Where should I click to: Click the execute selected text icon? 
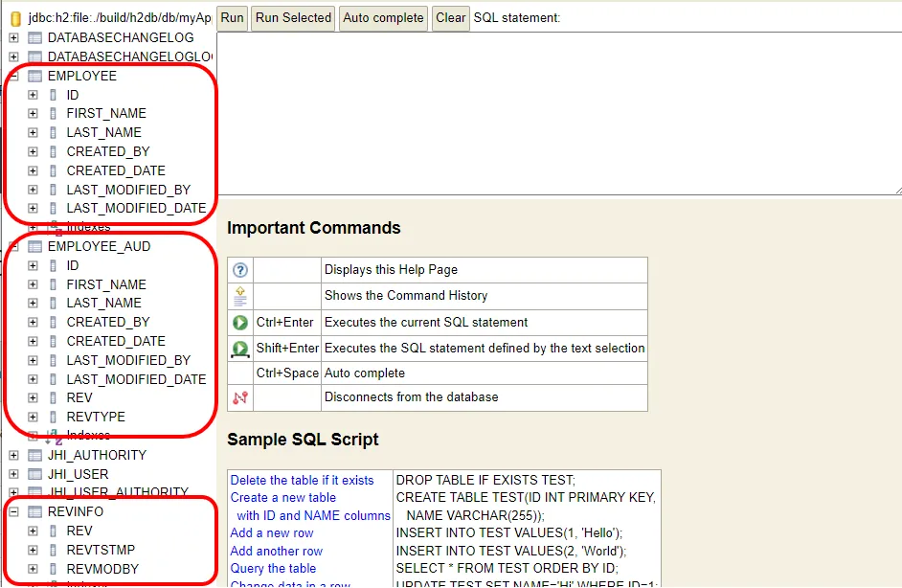(x=240, y=349)
